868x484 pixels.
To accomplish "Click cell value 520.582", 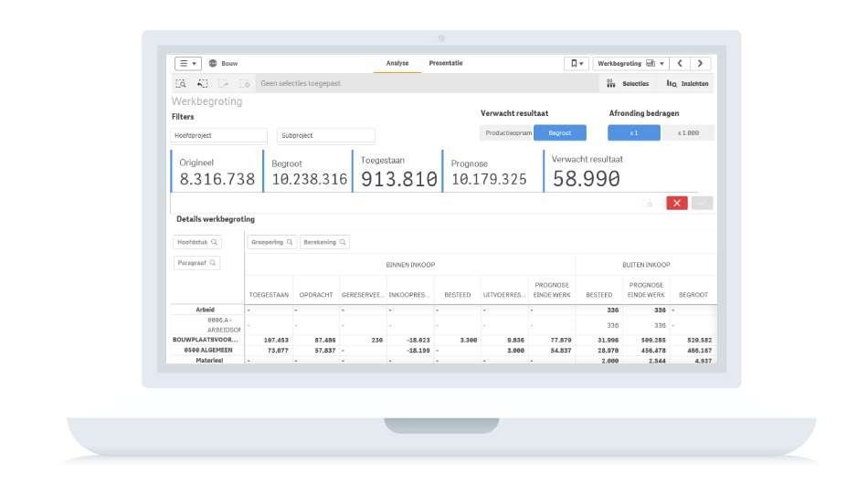I will point(699,341).
